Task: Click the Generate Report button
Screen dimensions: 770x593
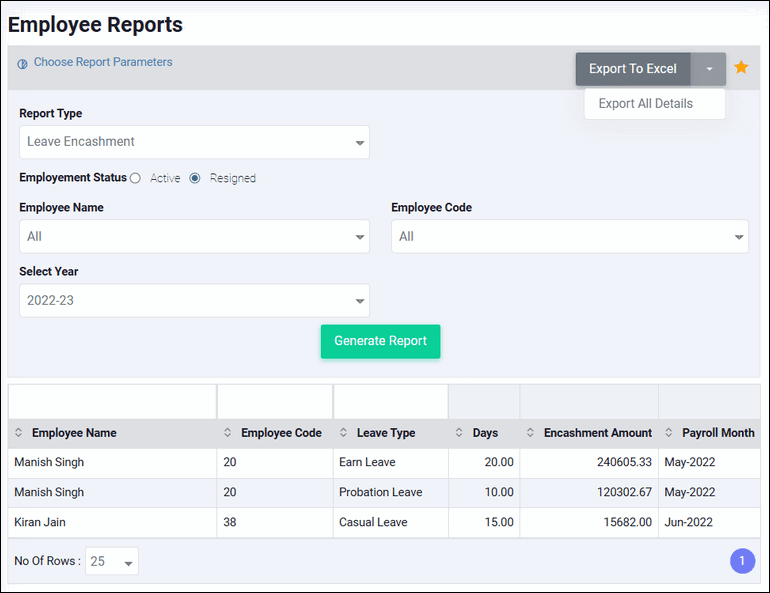Action: 380,341
